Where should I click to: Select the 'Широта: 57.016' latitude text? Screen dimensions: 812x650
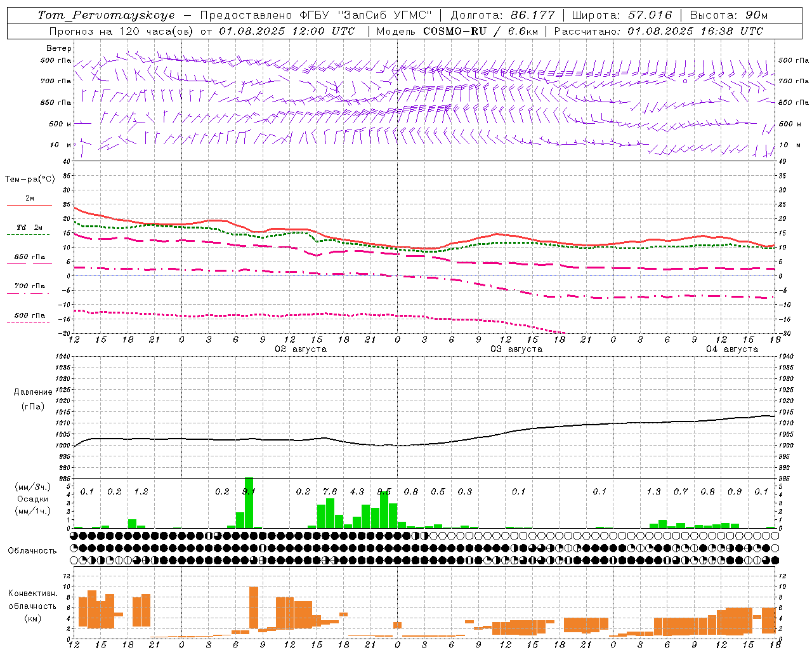(622, 15)
